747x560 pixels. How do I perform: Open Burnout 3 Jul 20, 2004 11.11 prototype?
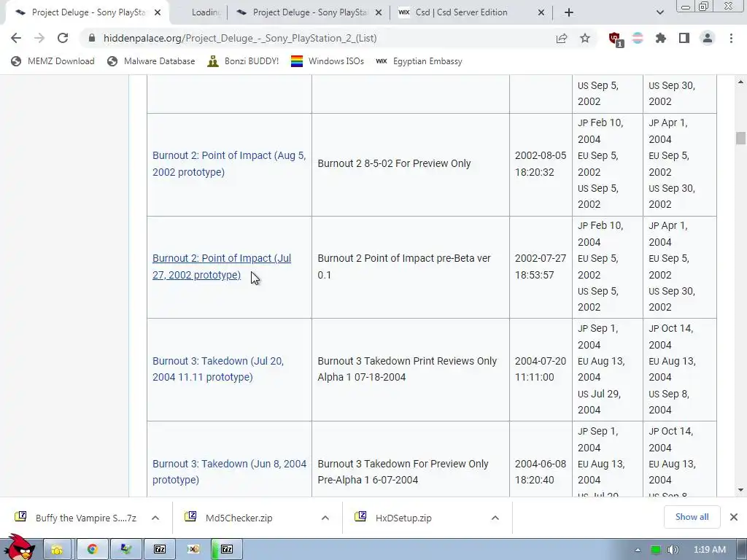tap(218, 369)
